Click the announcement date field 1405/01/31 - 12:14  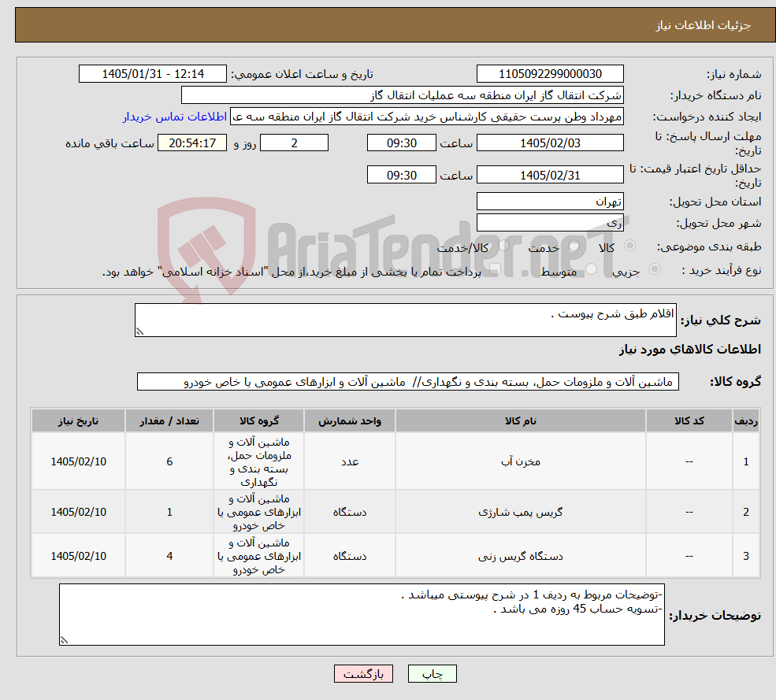pos(152,74)
